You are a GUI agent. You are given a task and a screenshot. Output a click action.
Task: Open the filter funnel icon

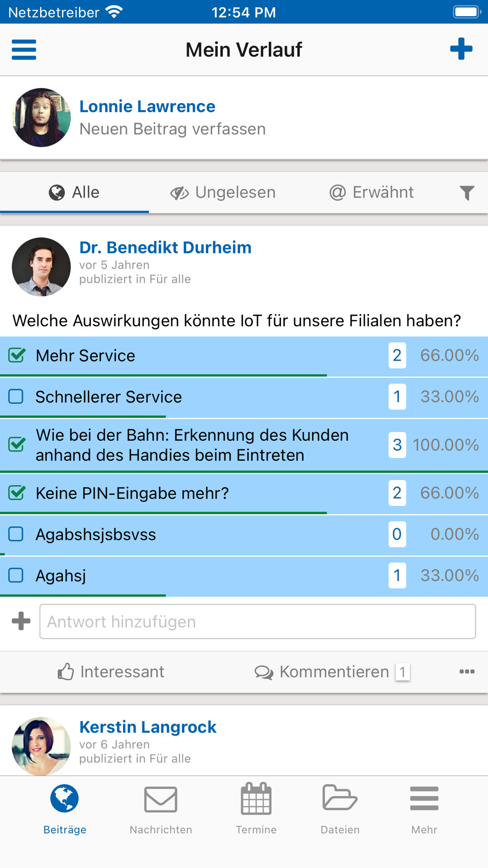467,193
